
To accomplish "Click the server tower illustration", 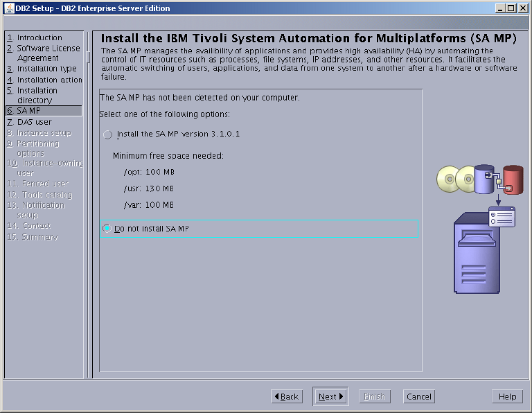I will [477, 253].
